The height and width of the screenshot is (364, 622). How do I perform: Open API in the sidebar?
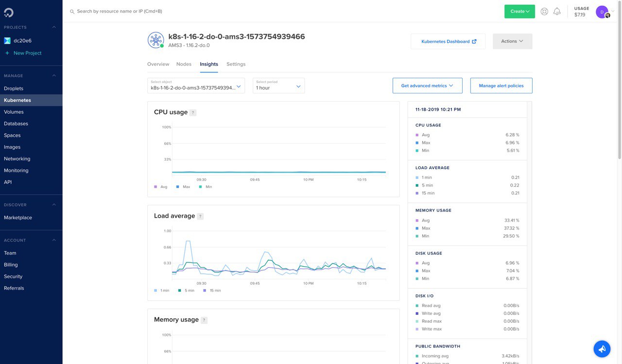pos(31,182)
